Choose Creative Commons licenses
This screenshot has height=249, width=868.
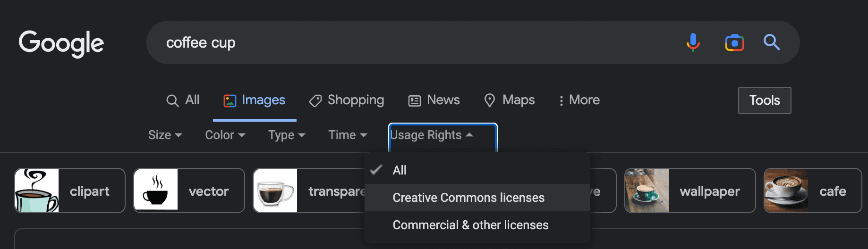click(x=477, y=198)
